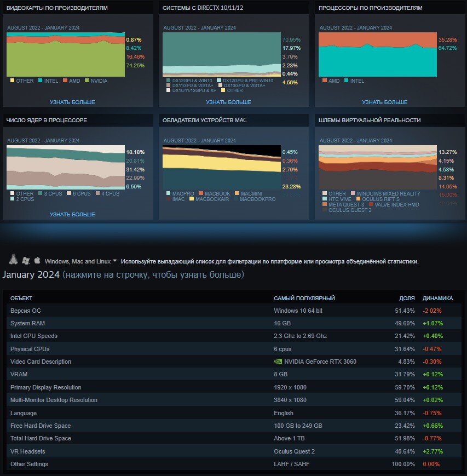The height and width of the screenshot is (476, 467).
Task: Expand the Physical CPUs row
Action: pyautogui.click(x=234, y=349)
